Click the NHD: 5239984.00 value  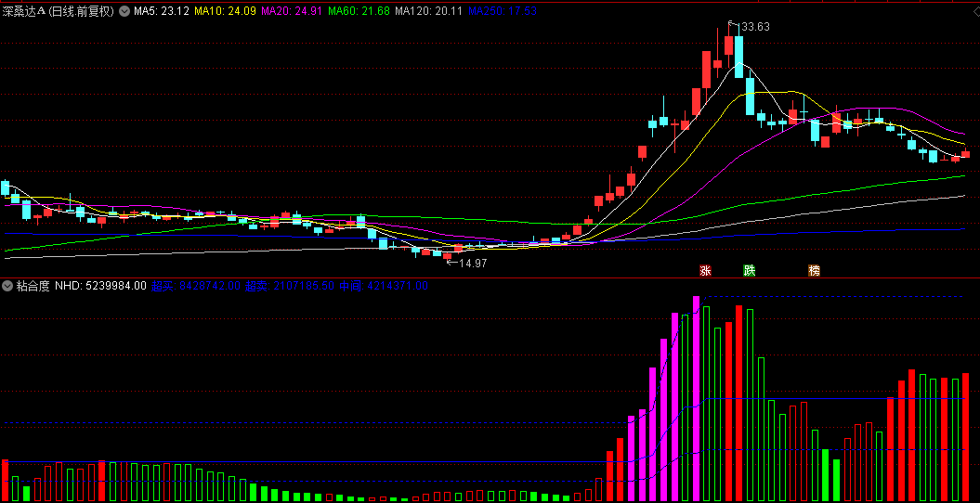pos(100,287)
